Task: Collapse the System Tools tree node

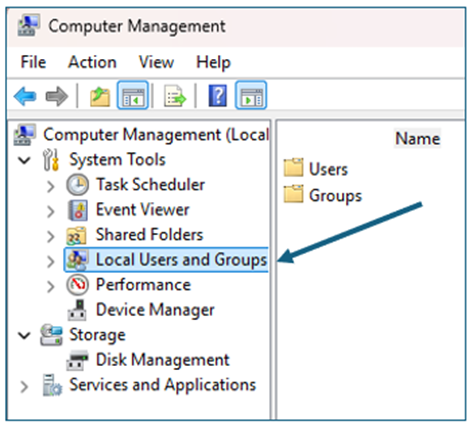Action: point(24,160)
